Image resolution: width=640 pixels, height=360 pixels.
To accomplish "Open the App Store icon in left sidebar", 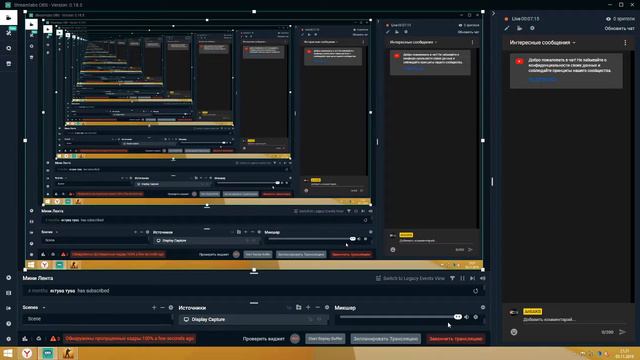I will click(x=9, y=64).
